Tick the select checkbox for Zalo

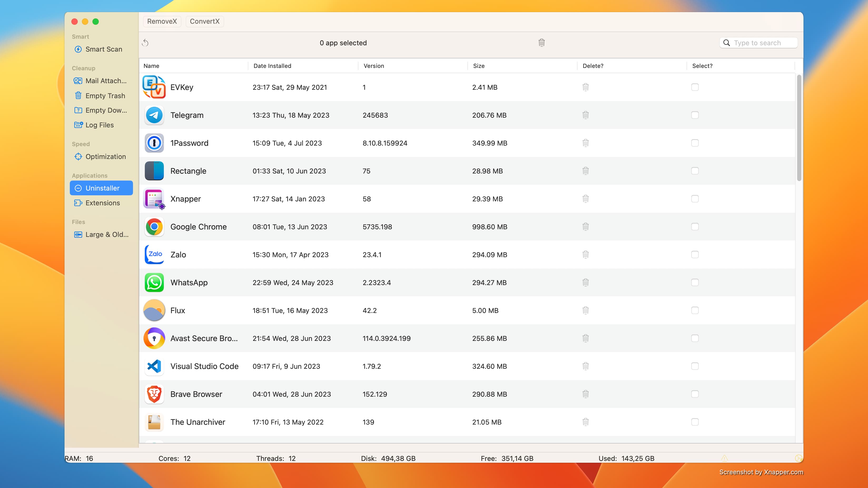pyautogui.click(x=695, y=255)
